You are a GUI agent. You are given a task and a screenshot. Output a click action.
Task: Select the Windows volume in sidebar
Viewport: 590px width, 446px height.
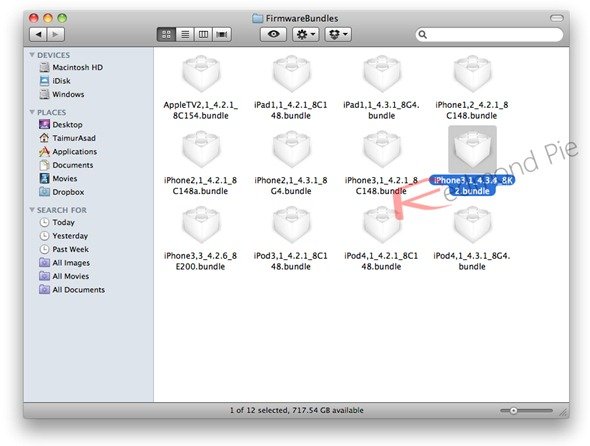tap(62, 94)
